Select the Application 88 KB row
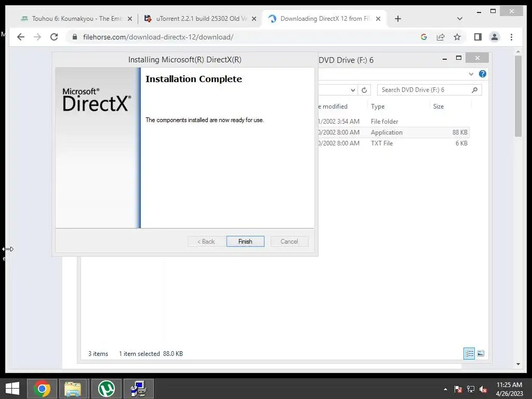The width and height of the screenshot is (532, 399). coord(394,132)
